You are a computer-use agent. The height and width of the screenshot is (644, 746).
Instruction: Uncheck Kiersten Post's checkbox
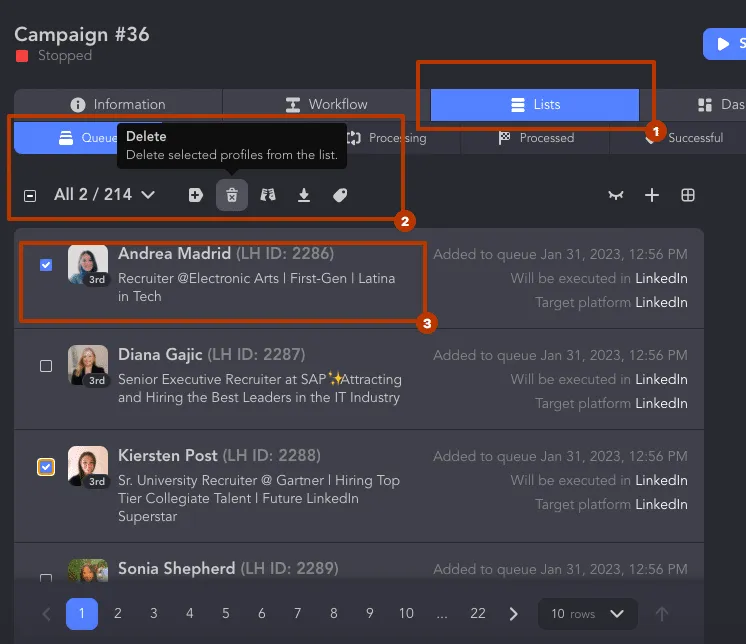[x=46, y=467]
